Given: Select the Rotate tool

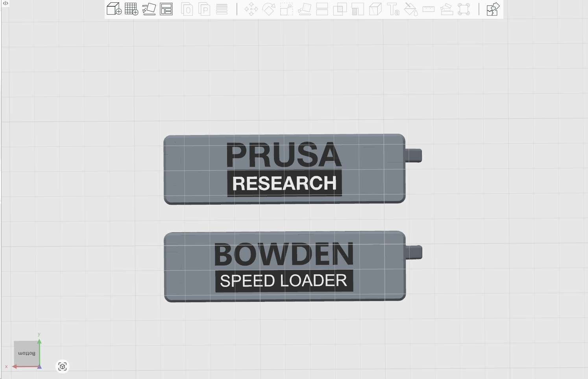Looking at the screenshot, I should (269, 9).
